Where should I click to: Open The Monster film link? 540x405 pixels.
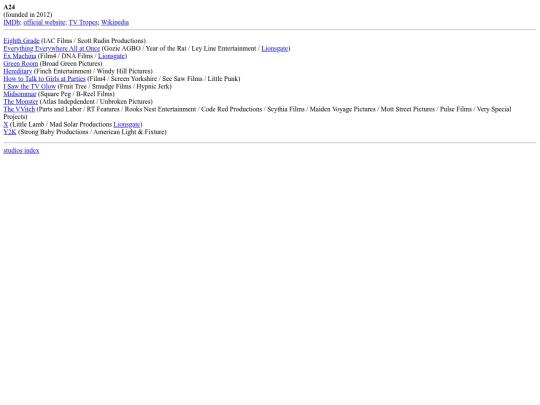click(x=21, y=102)
